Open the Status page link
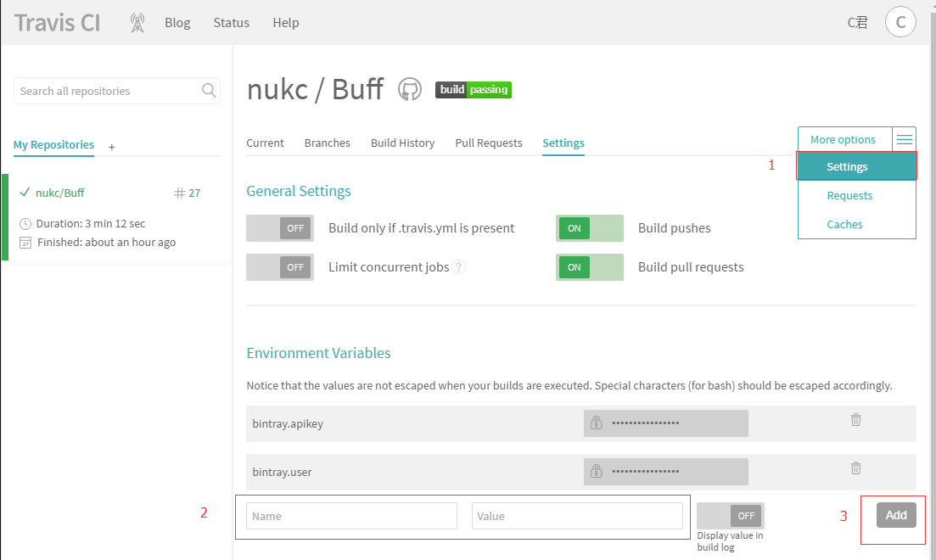936x560 pixels. tap(231, 23)
